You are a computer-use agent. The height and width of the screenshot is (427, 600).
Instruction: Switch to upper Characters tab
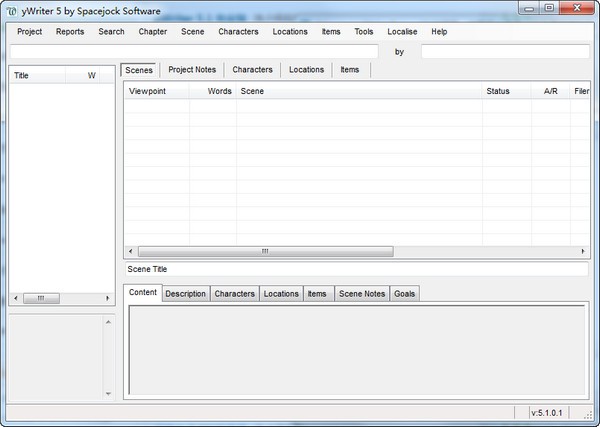click(253, 70)
